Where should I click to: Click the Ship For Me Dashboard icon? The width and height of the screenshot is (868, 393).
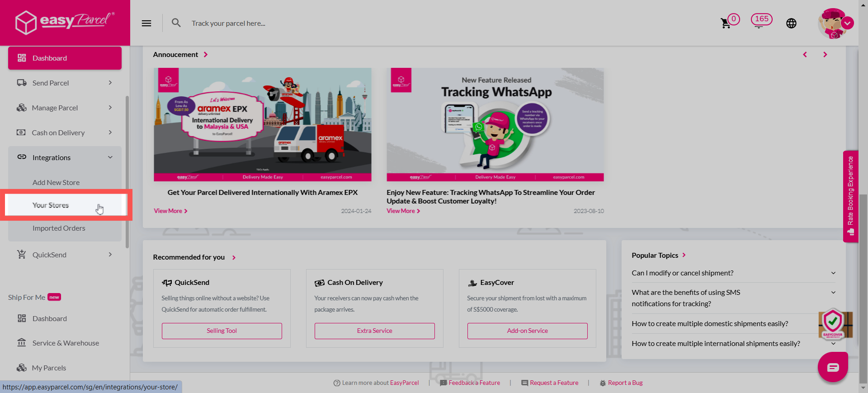(x=22, y=318)
